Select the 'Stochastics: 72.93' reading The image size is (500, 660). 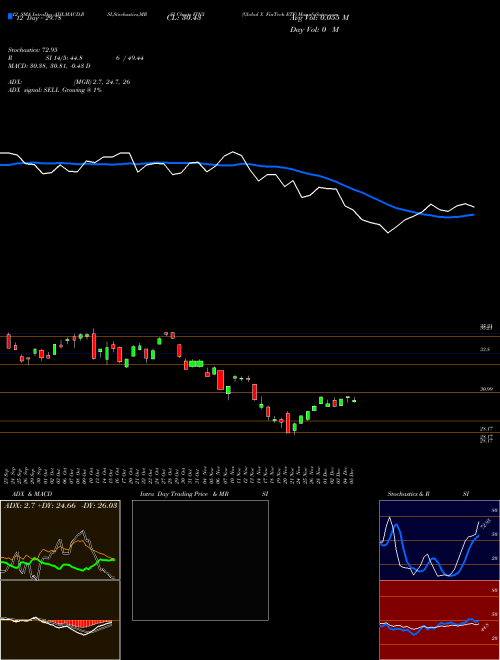[x=35, y=50]
